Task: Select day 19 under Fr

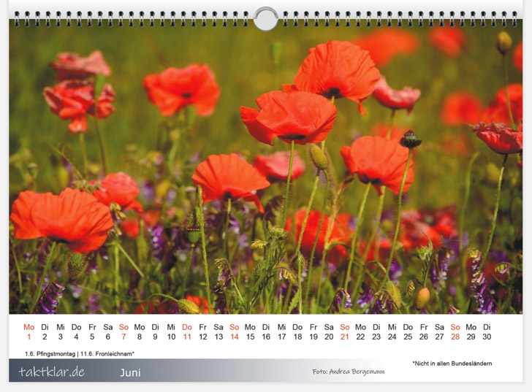Action: click(313, 337)
